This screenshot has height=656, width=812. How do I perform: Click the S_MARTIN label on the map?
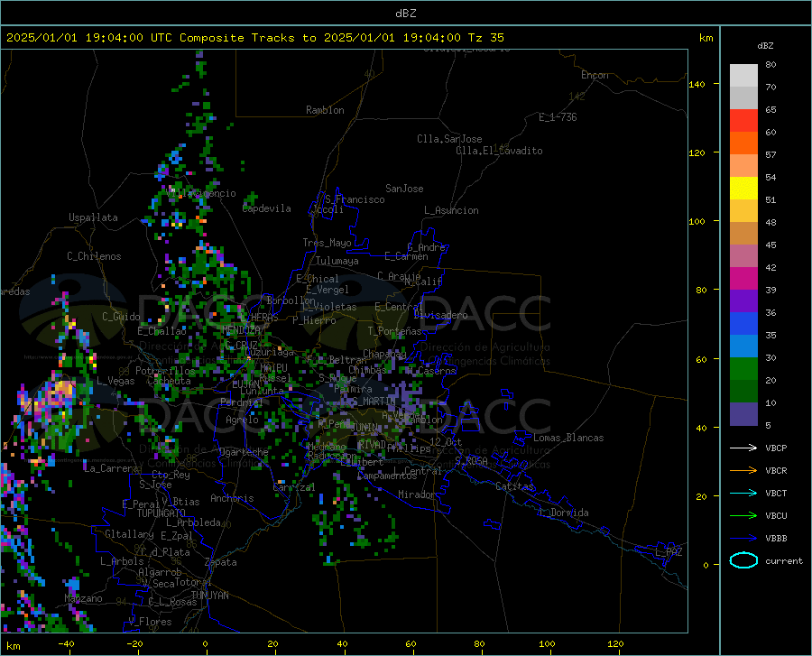coord(374,402)
